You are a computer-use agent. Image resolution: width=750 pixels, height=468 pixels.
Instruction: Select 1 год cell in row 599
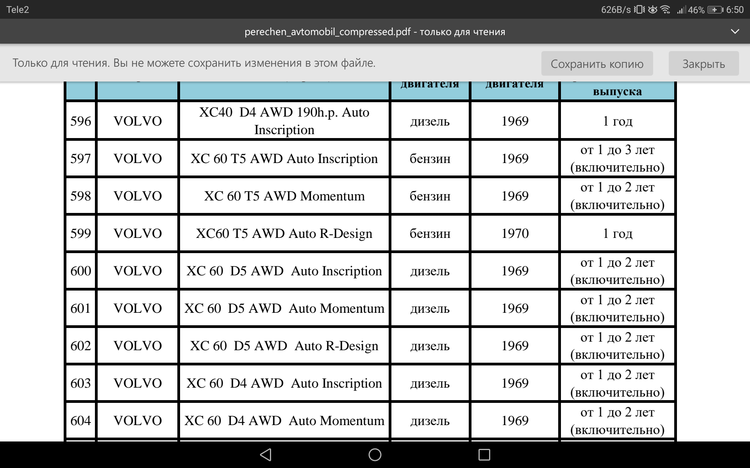(x=617, y=233)
